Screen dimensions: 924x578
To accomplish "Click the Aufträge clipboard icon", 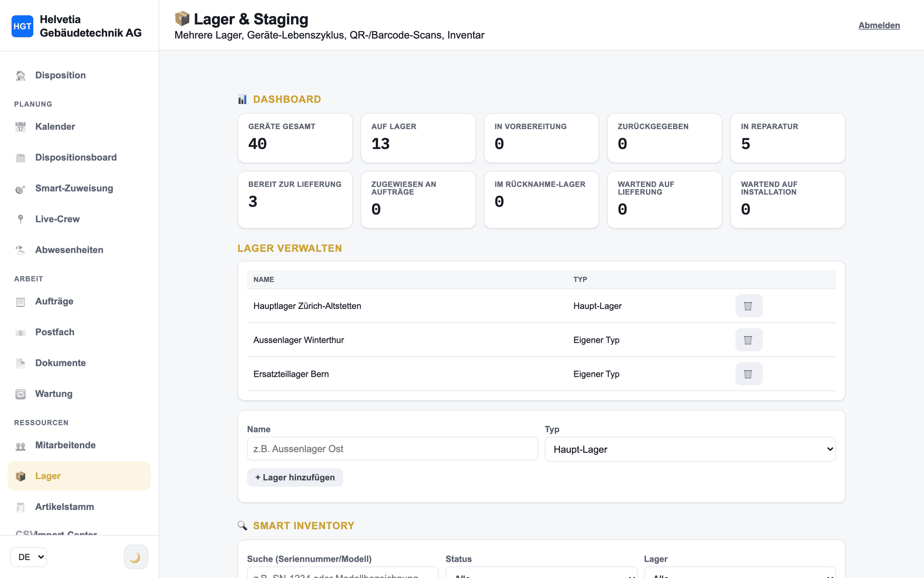I will (x=20, y=301).
